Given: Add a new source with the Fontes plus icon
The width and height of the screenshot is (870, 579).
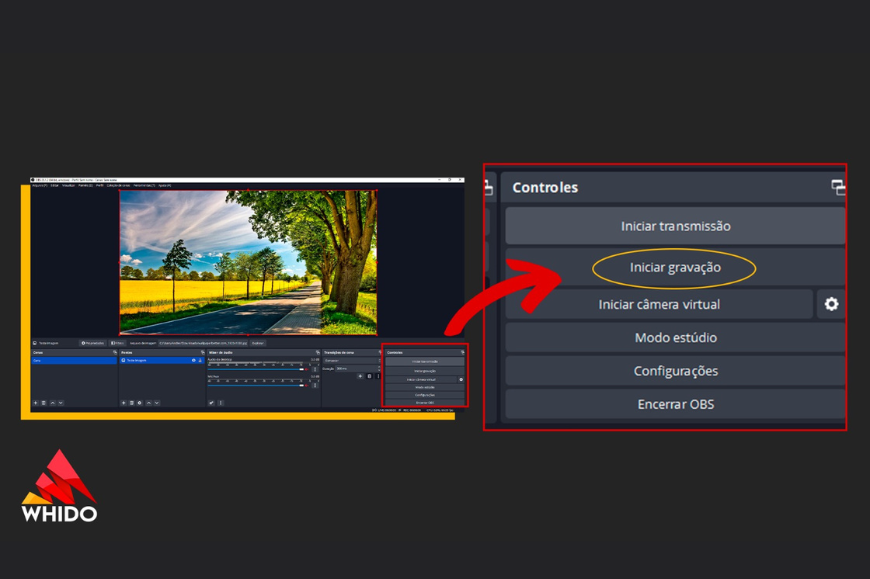Looking at the screenshot, I should pos(123,403).
